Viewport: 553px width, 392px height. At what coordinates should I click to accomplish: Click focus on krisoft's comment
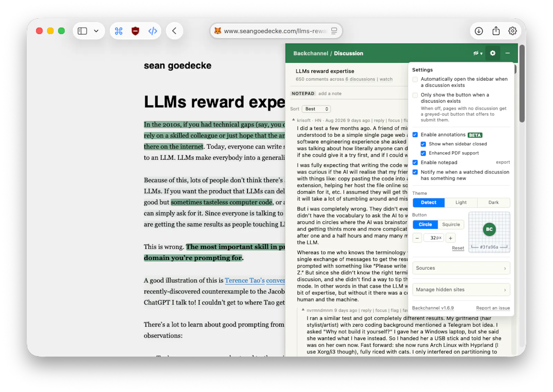394,121
